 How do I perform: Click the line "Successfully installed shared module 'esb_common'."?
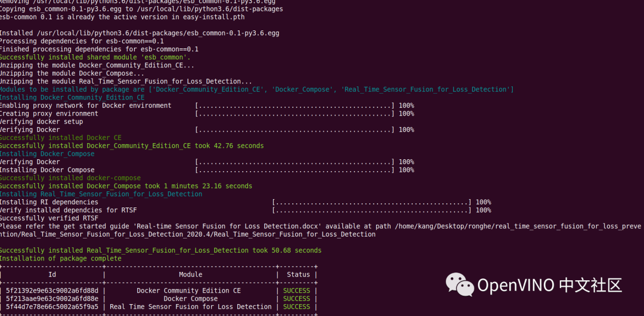(x=95, y=57)
